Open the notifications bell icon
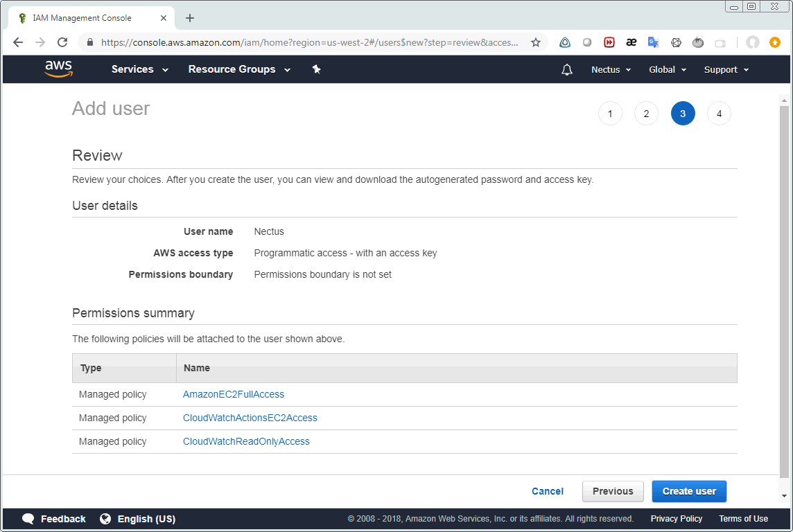793x532 pixels. [x=567, y=70]
